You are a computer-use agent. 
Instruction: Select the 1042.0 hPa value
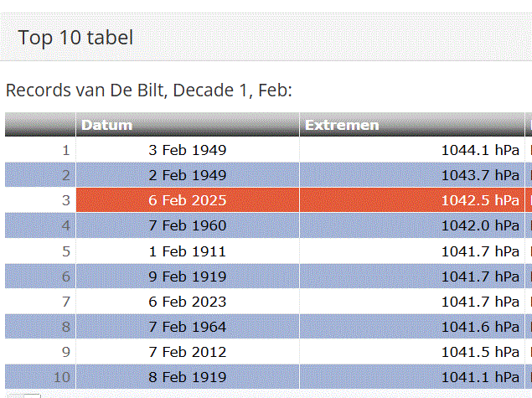pos(480,226)
